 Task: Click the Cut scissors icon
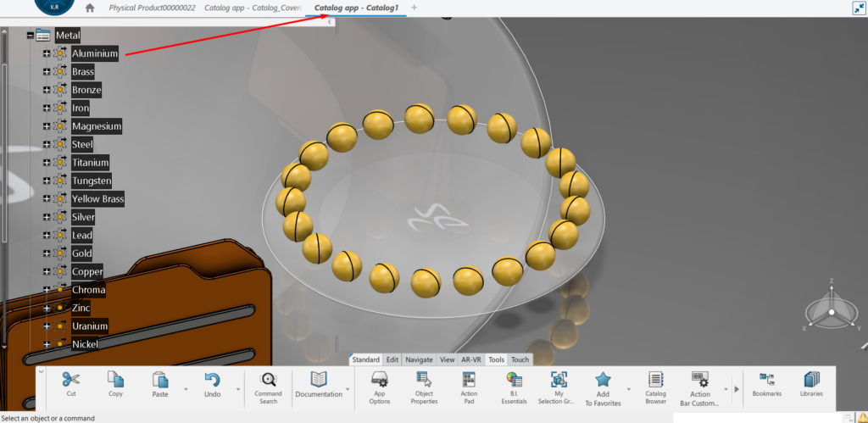70,381
